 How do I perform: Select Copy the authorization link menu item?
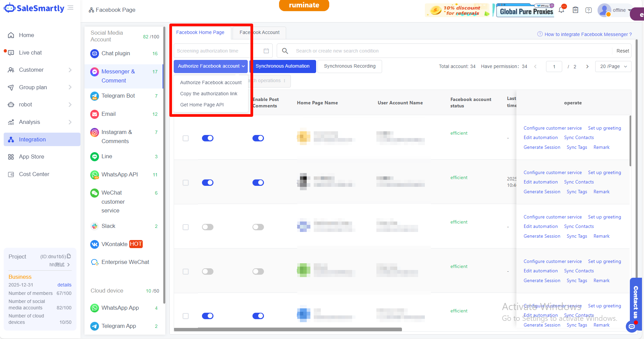(209, 94)
